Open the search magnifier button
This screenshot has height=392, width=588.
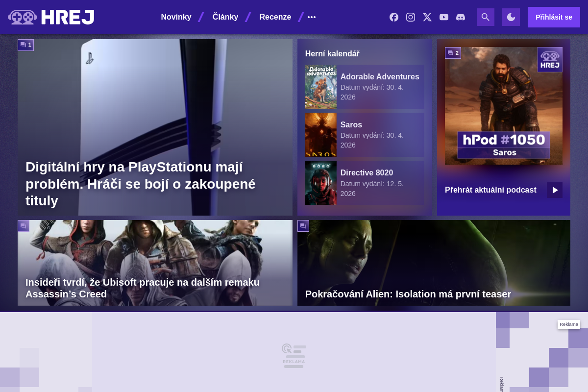[486, 17]
